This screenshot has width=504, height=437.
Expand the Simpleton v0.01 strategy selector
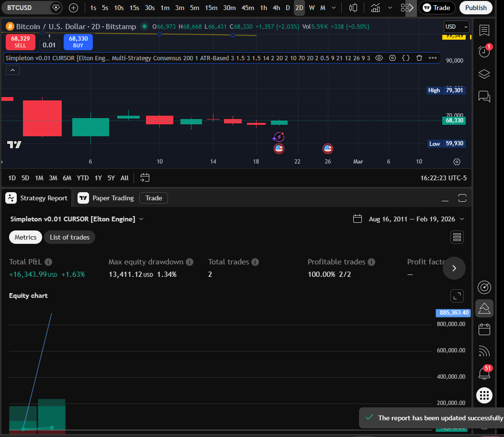77,219
